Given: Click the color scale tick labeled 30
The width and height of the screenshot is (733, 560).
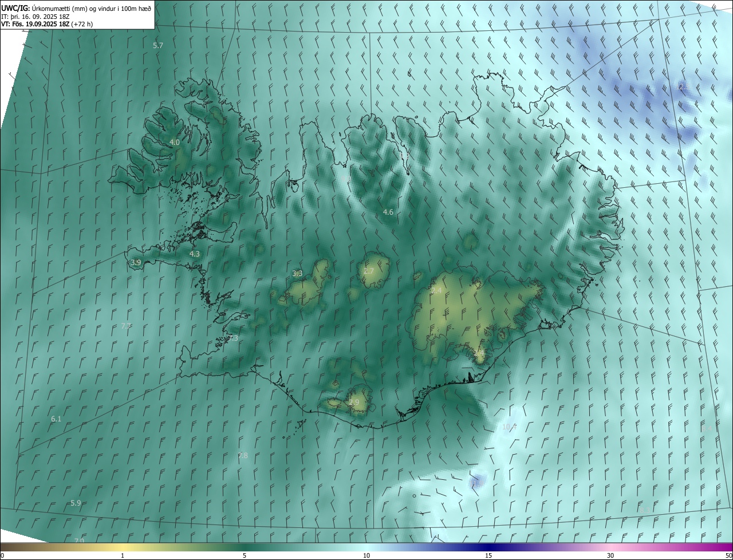Looking at the screenshot, I should 610,555.
